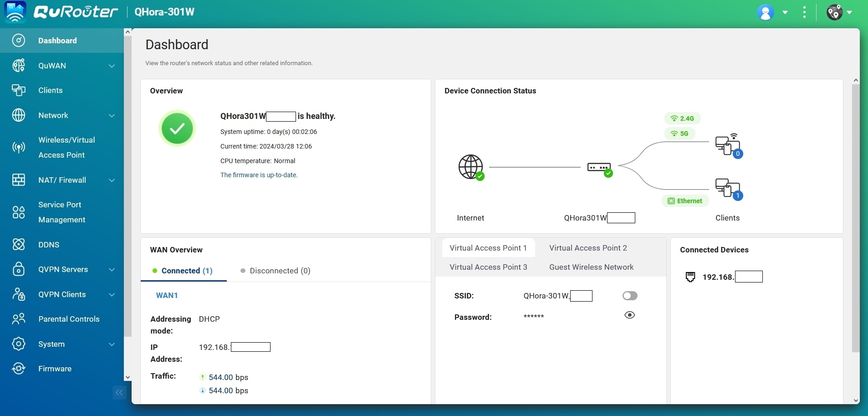Click the Internet globe icon in connection diagram
This screenshot has width=868, height=416.
tap(471, 167)
